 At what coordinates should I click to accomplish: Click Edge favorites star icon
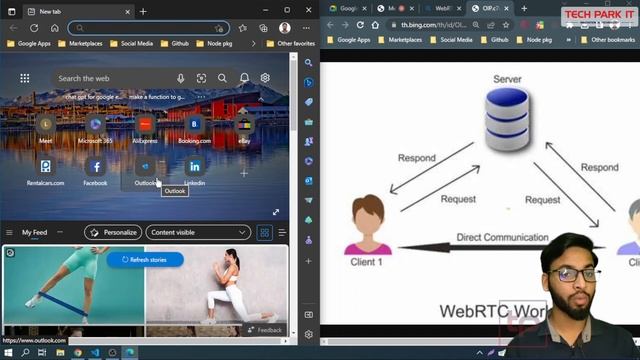point(242,28)
